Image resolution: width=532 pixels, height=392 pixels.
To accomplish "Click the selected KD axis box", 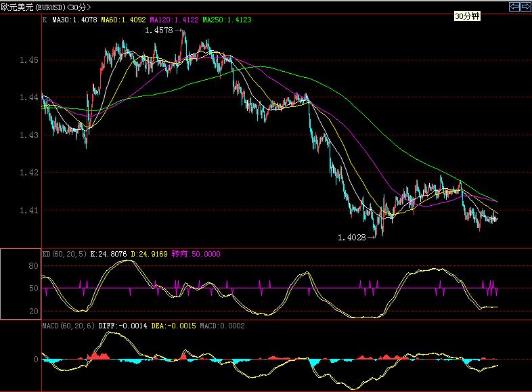I will pyautogui.click(x=20, y=284).
